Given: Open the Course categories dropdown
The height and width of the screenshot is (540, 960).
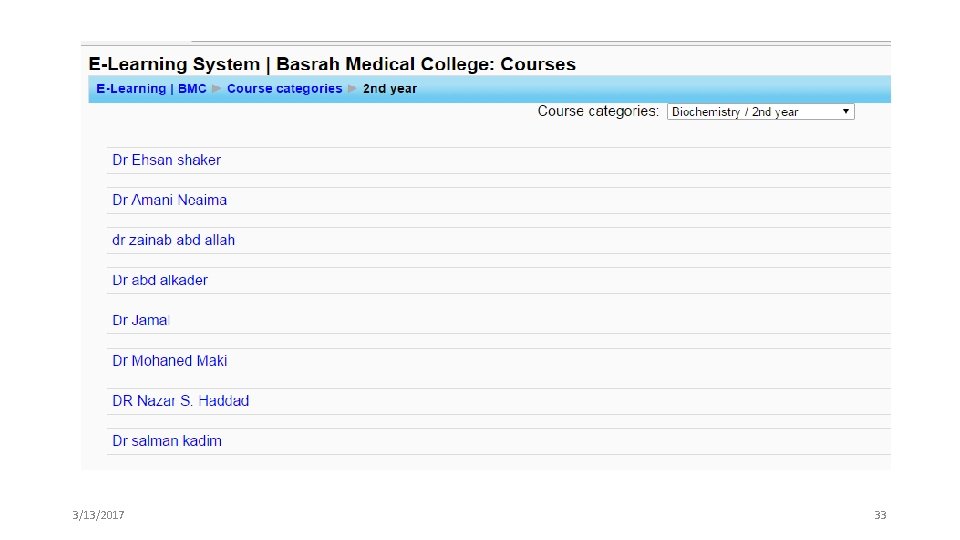Looking at the screenshot, I should pos(760,111).
